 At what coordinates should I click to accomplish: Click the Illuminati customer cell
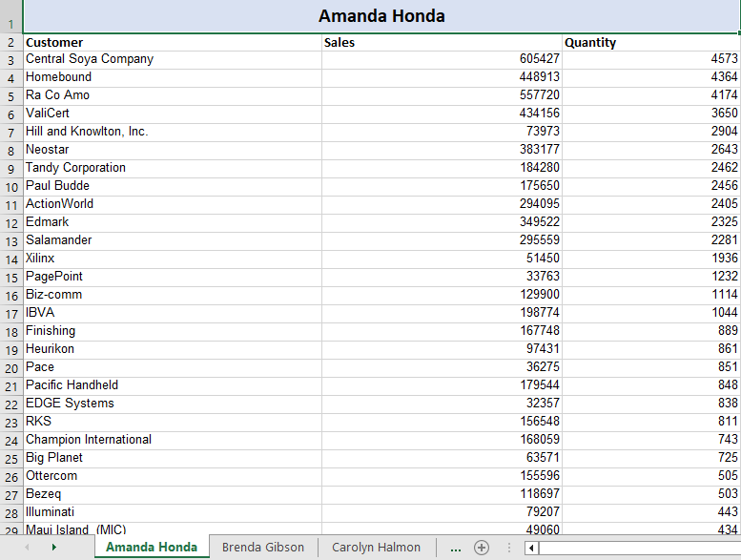[173, 512]
